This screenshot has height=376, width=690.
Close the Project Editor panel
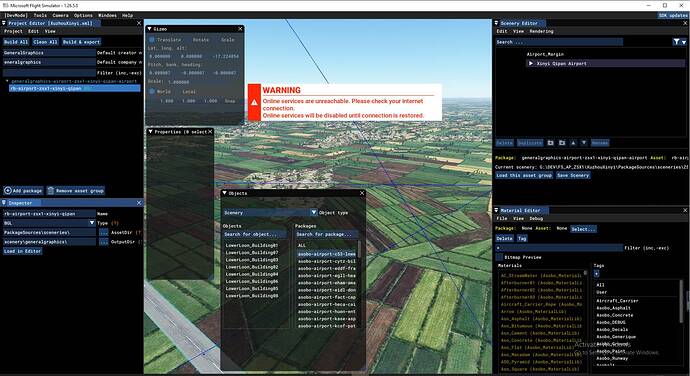click(139, 23)
